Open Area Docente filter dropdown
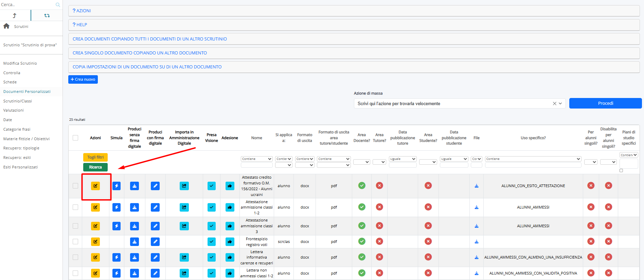 point(361,162)
